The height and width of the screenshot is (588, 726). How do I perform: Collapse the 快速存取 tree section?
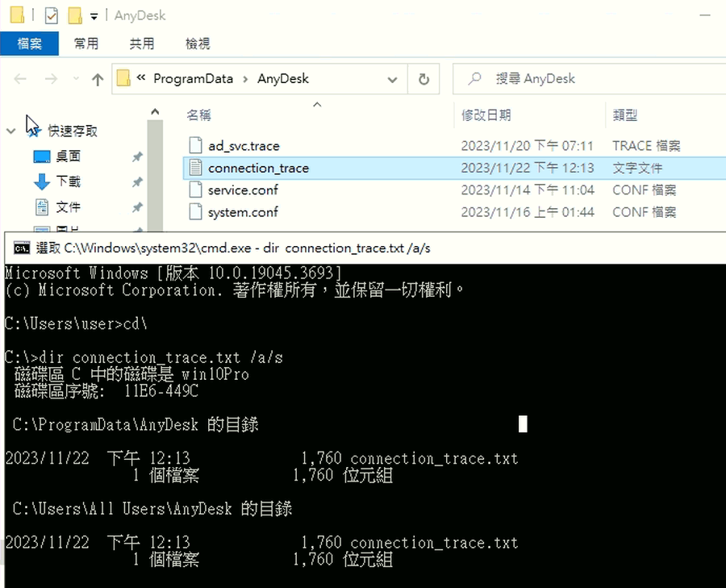pos(11,130)
